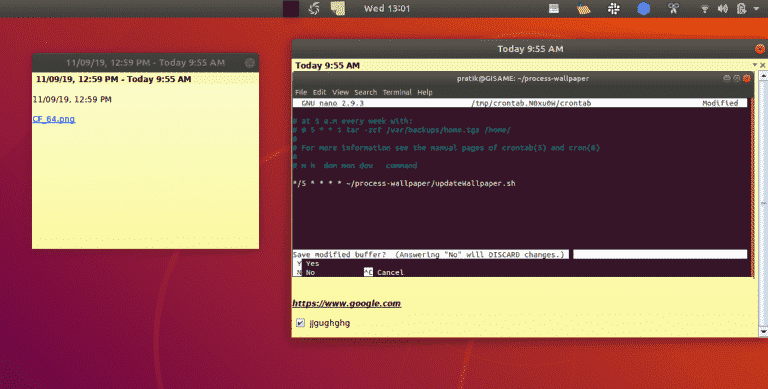Click the swirl icon beside the clock
The width and height of the screenshot is (768, 389).
314,8
